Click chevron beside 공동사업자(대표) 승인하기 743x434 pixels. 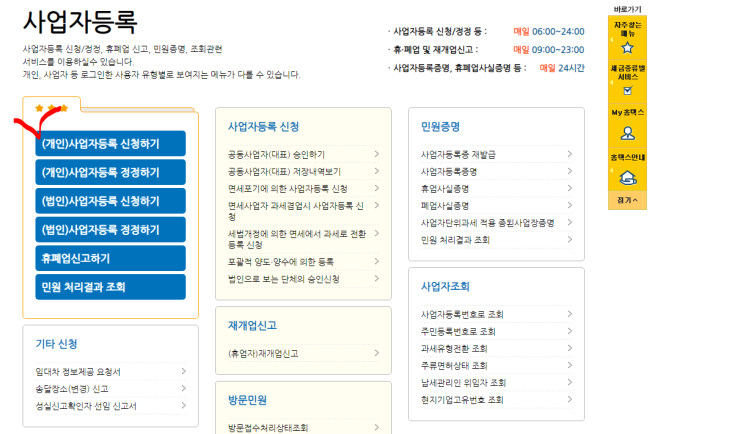pyautogui.click(x=377, y=154)
